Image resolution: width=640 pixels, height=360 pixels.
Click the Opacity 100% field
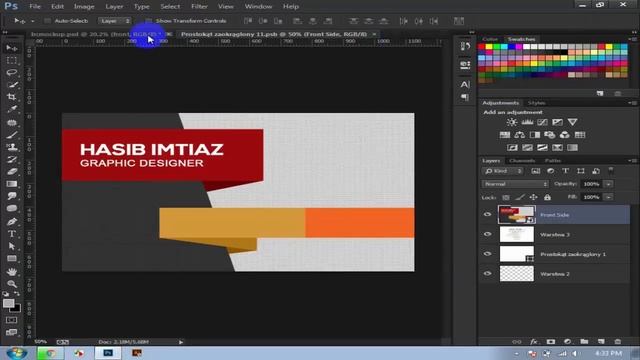pos(591,184)
